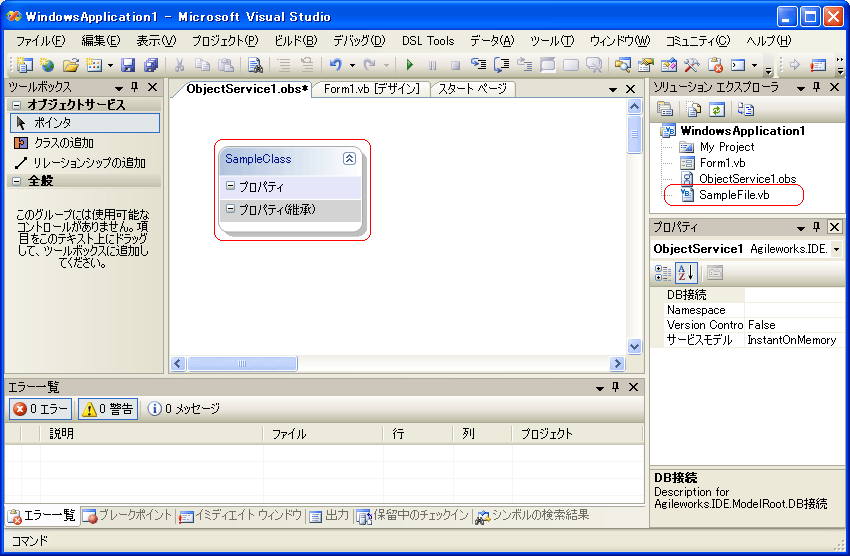Open the DSL Tools menu
The image size is (850, 556).
click(x=428, y=41)
